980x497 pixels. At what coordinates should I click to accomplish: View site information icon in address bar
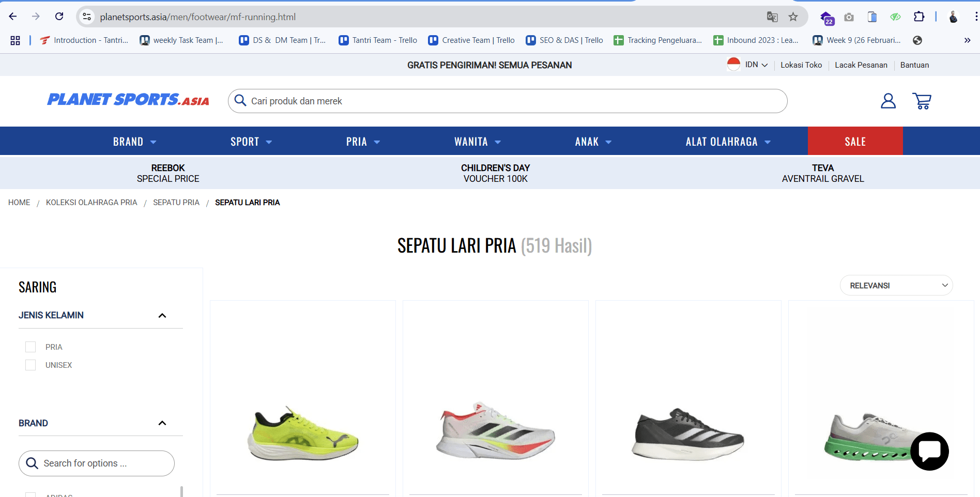click(x=87, y=17)
